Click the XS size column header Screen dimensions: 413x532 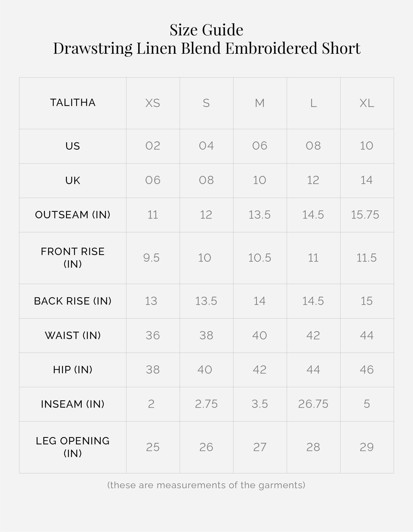(153, 103)
